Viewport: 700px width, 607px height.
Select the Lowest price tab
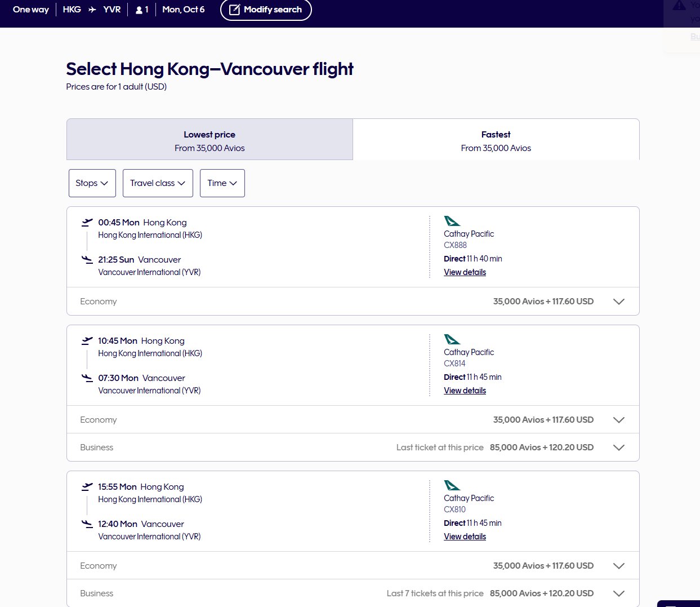pos(209,140)
